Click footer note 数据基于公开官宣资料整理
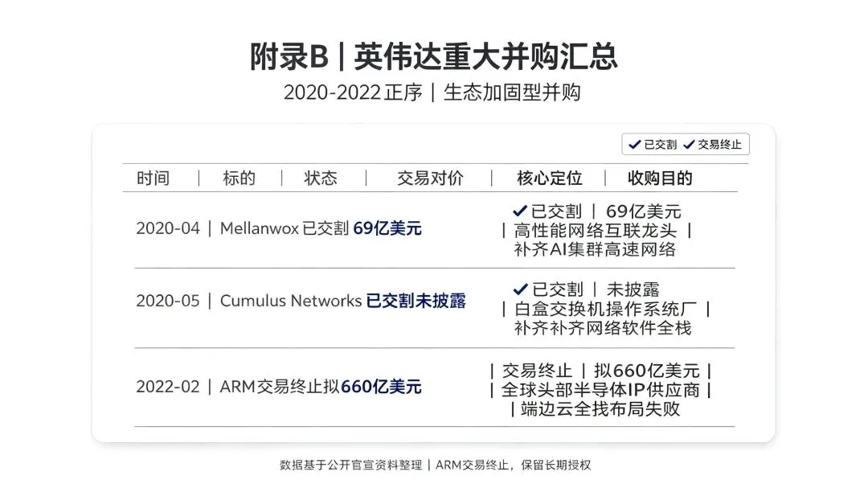868x488 pixels. tap(351, 465)
